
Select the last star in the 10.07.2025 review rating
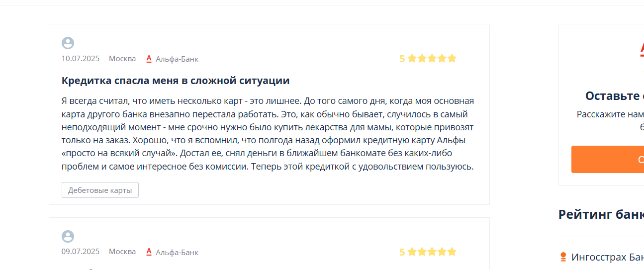(x=452, y=58)
